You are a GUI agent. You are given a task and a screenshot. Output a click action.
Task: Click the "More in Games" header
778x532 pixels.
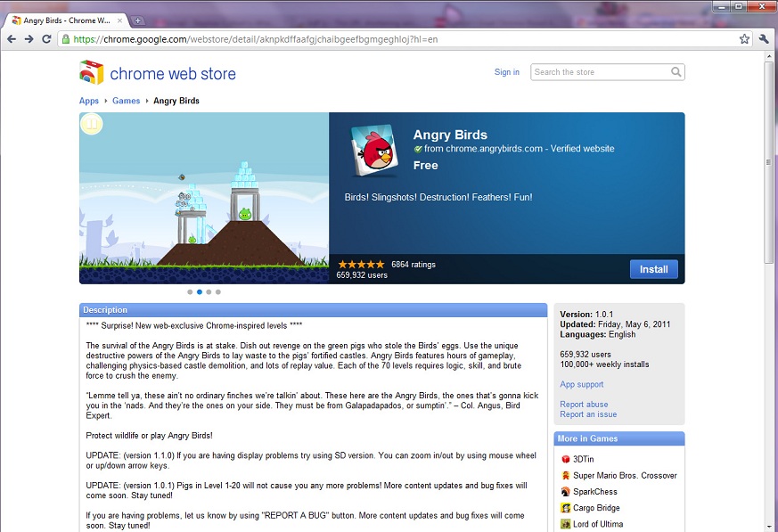click(x=587, y=438)
